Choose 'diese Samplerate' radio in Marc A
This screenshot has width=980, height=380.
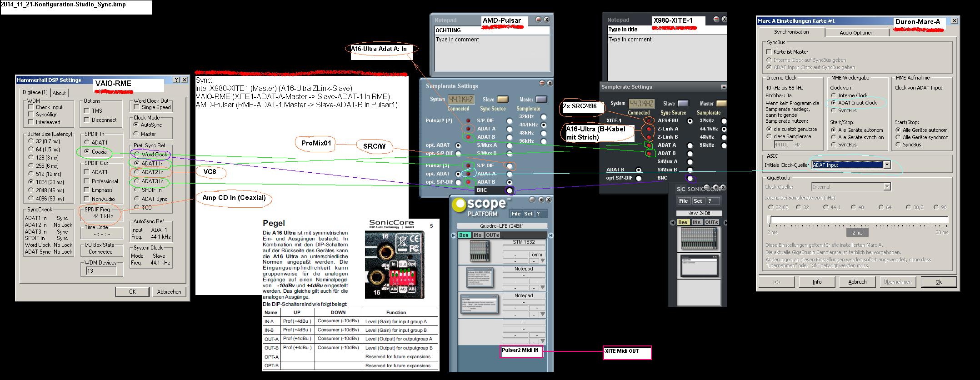point(769,136)
